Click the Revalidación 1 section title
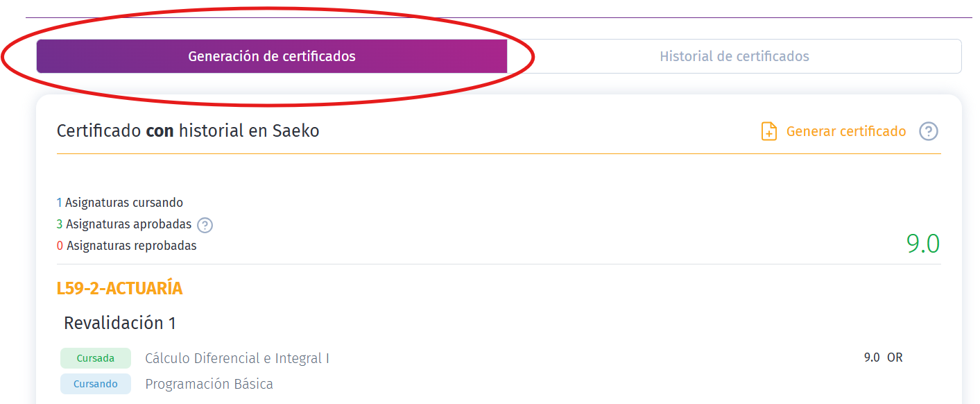This screenshot has height=404, width=980. (120, 323)
